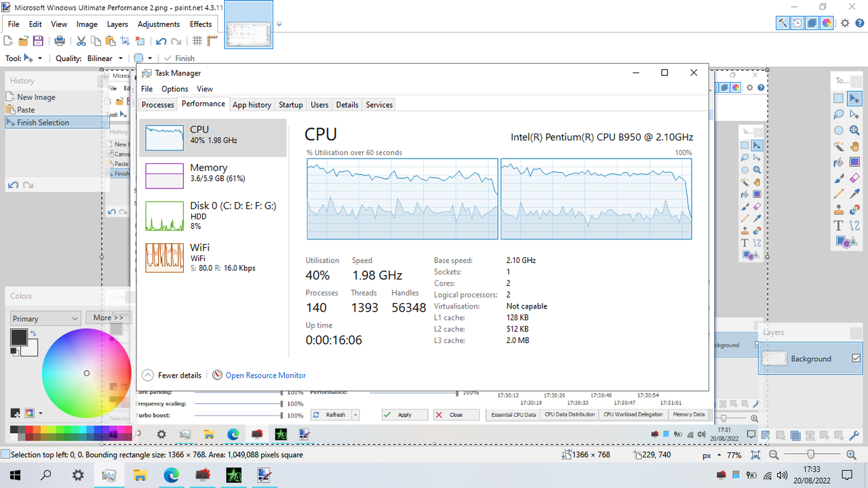Open Resource Monitor link in Task Manager
The image size is (868, 488).
[266, 375]
